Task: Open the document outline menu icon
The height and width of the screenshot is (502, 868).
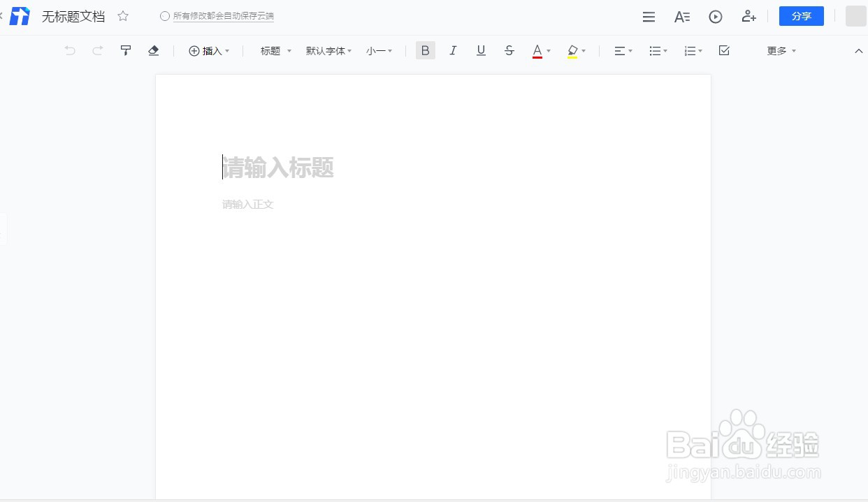Action: 649,17
